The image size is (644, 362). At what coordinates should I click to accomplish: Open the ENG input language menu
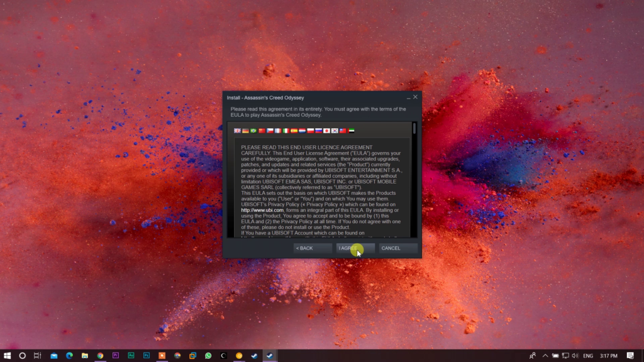click(x=588, y=356)
